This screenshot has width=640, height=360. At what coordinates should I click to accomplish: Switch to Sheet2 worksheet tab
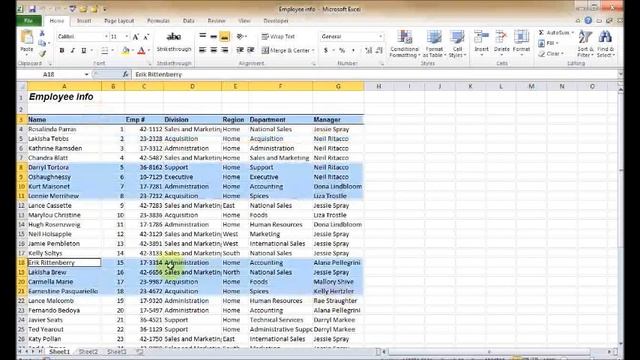[88, 351]
